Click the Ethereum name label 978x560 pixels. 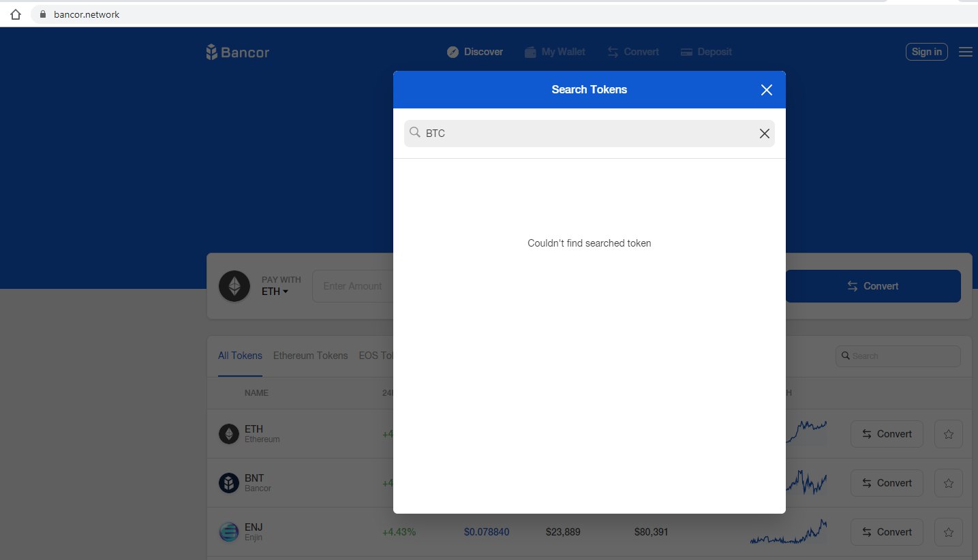[262, 439]
